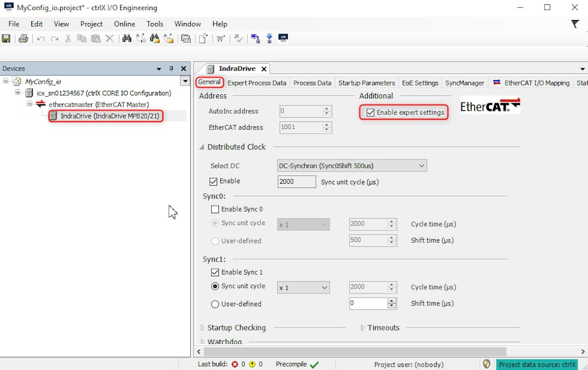This screenshot has height=370, width=588.
Task: Collapse the ethercatmaster tree node
Action: [29, 104]
